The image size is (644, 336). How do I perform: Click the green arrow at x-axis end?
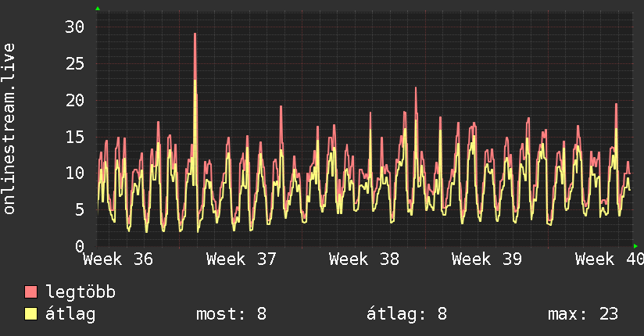tap(635, 246)
